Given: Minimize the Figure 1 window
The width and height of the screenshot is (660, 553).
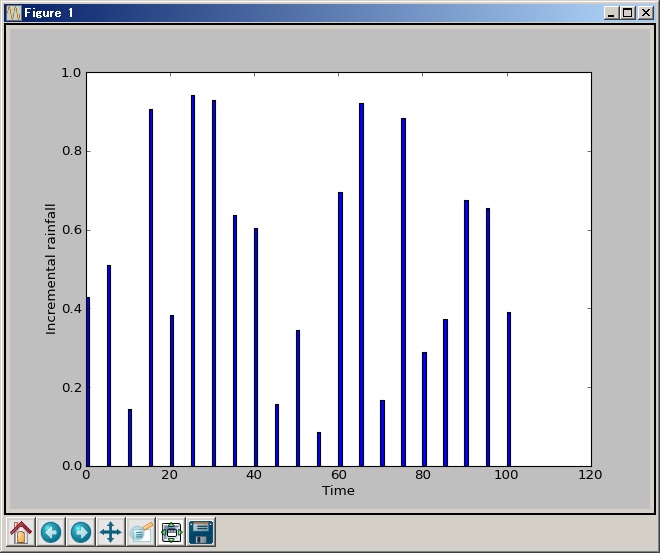Looking at the screenshot, I should pos(612,13).
